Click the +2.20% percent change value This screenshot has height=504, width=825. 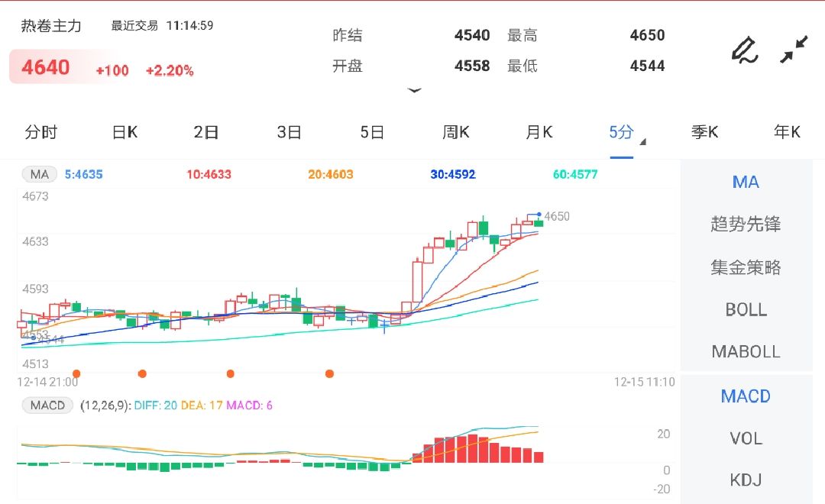click(170, 70)
